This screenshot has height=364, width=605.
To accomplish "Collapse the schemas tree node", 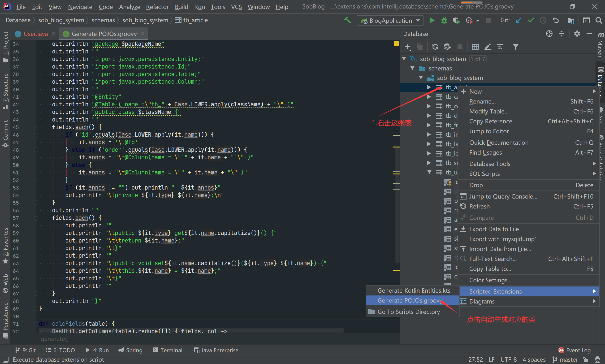I will (412, 68).
